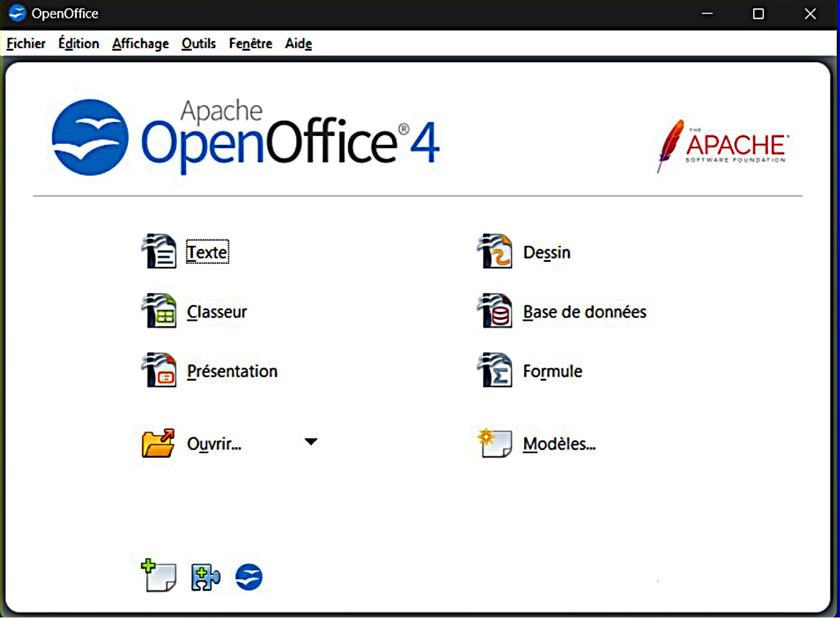Click the Ouvrir folder icon
The height and width of the screenshot is (618, 840).
[x=158, y=443]
